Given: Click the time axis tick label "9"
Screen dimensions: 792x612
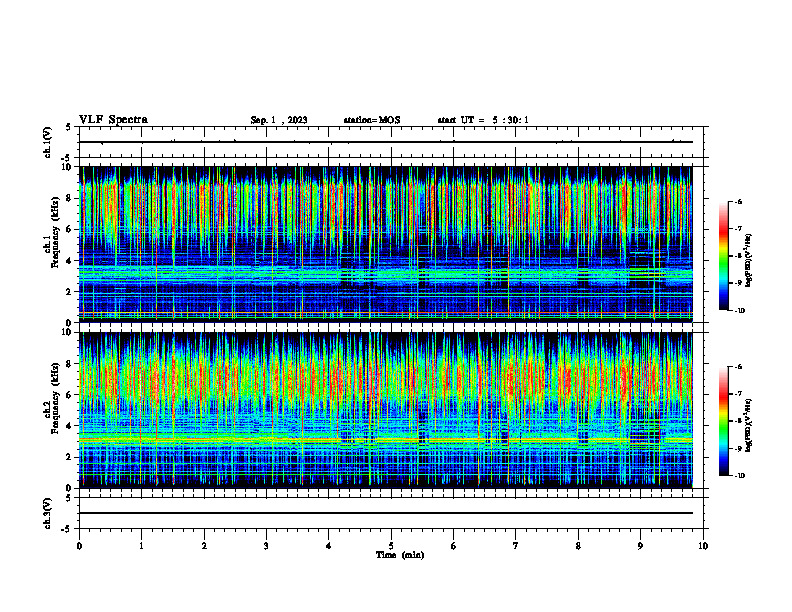Looking at the screenshot, I should click(640, 546).
